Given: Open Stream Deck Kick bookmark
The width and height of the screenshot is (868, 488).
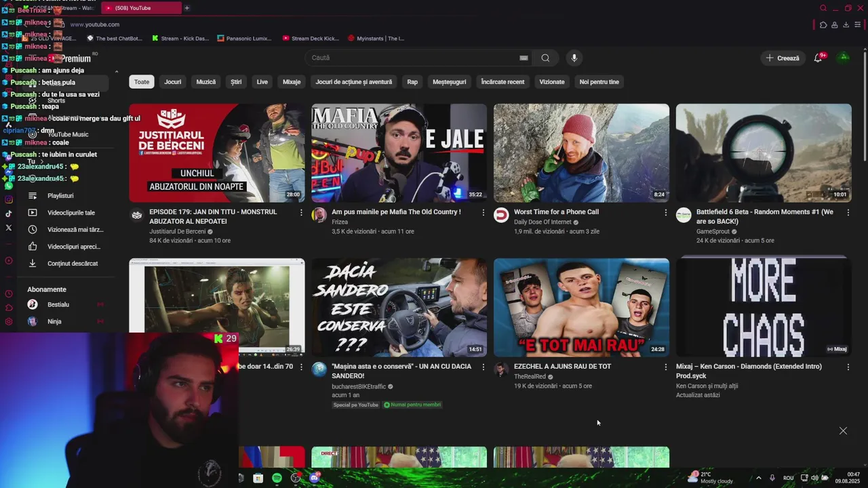Looking at the screenshot, I should [311, 39].
